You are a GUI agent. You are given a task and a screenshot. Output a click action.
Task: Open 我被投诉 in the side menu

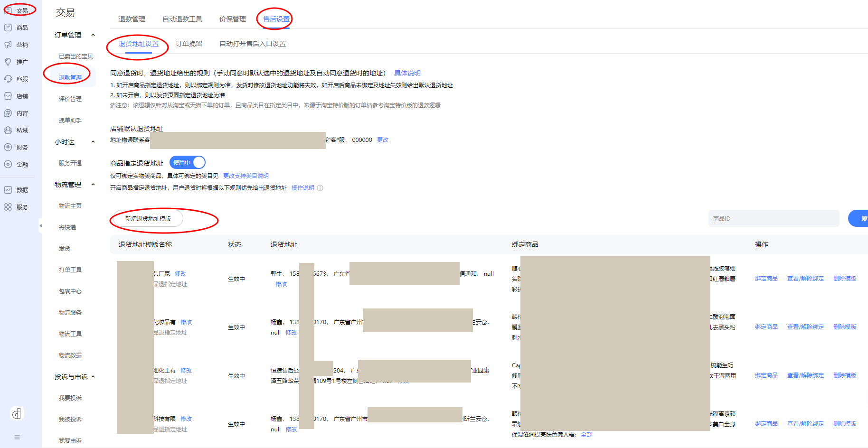click(70, 420)
